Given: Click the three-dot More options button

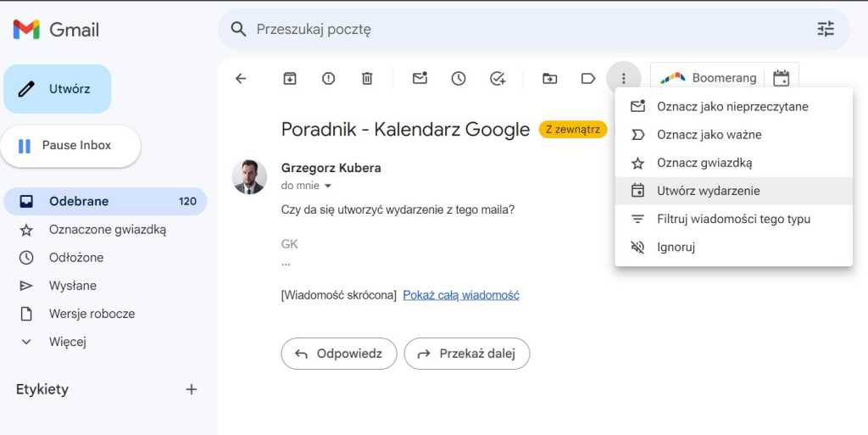Looking at the screenshot, I should (624, 79).
